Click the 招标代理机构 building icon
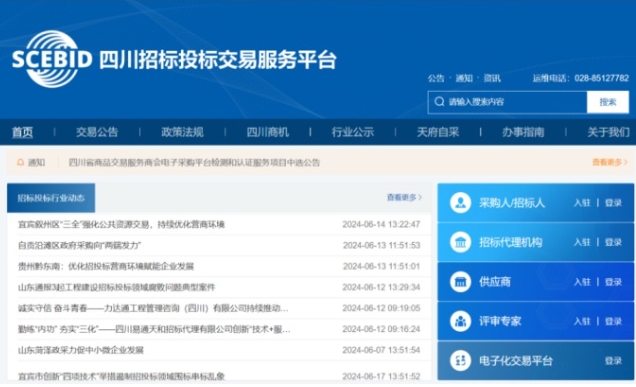The height and width of the screenshot is (387, 636). point(460,242)
